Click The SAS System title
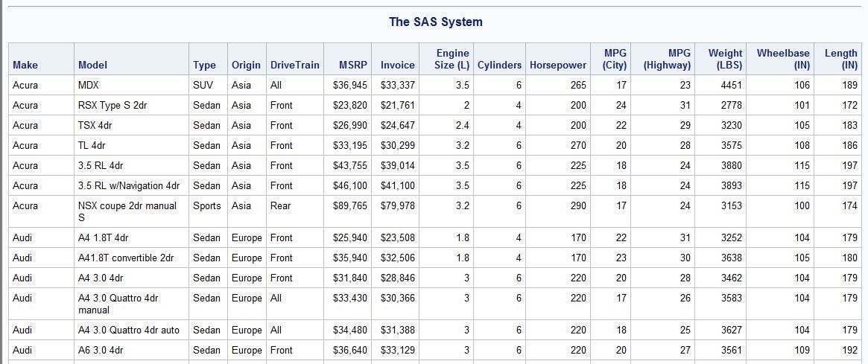 [x=436, y=22]
